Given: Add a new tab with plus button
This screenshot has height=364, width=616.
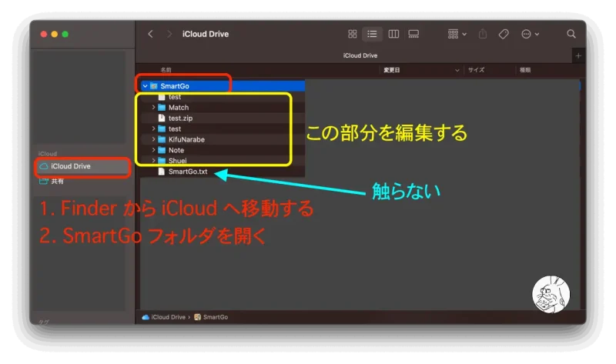Looking at the screenshot, I should tap(578, 55).
